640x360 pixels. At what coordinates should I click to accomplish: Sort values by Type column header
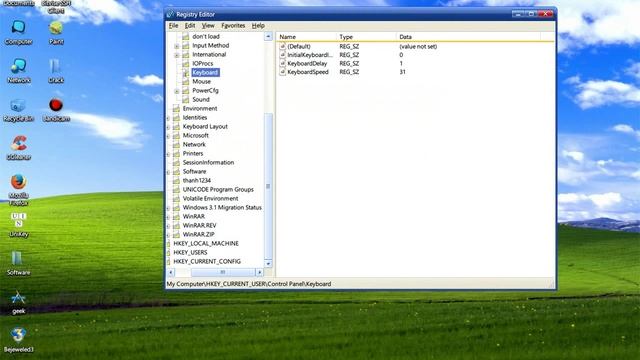pos(366,37)
